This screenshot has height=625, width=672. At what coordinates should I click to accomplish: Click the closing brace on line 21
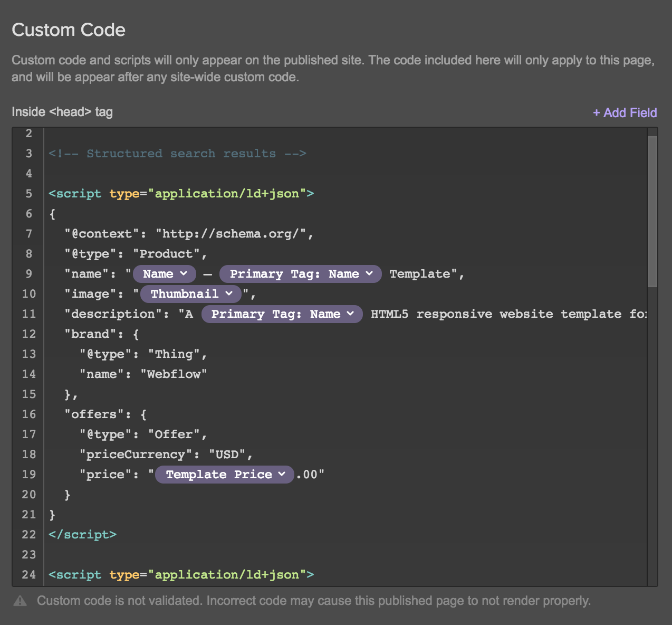(52, 515)
